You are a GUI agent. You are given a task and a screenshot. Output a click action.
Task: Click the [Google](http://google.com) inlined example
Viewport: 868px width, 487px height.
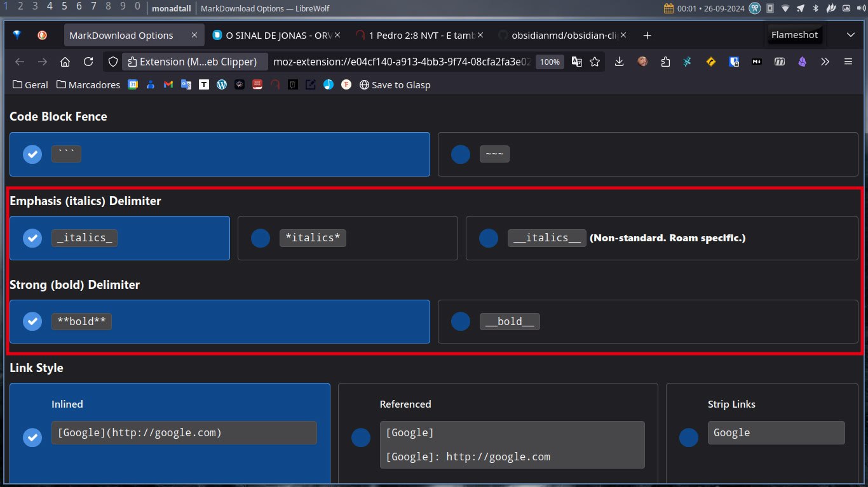point(184,432)
